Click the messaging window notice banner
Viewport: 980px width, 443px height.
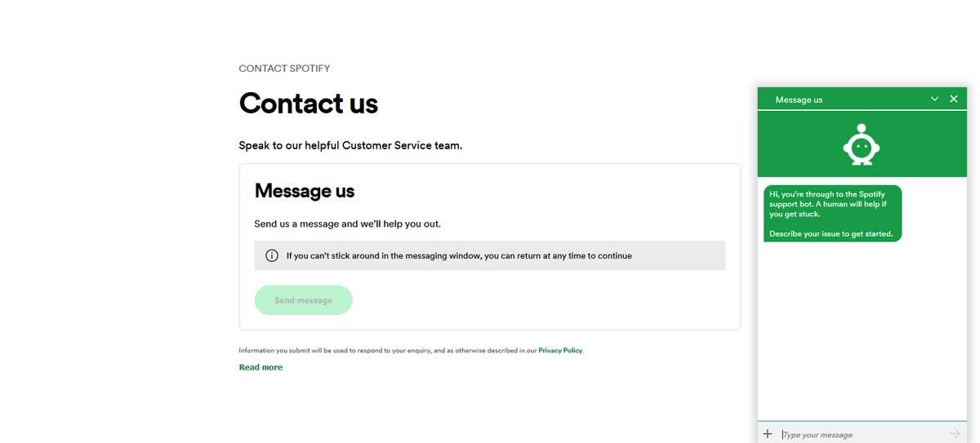(490, 255)
